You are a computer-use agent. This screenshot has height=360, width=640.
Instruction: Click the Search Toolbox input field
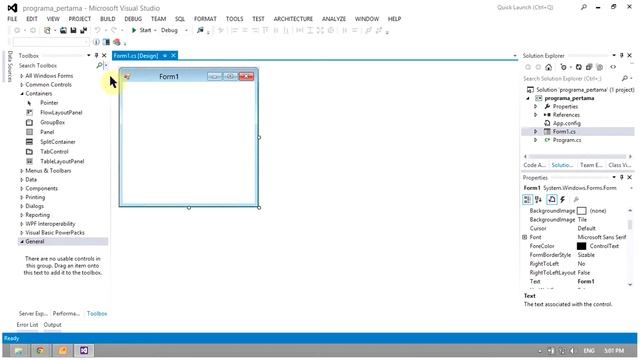[56, 65]
